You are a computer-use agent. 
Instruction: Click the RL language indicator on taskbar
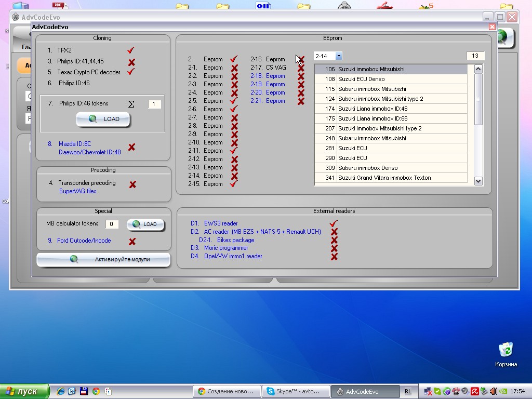tap(408, 391)
